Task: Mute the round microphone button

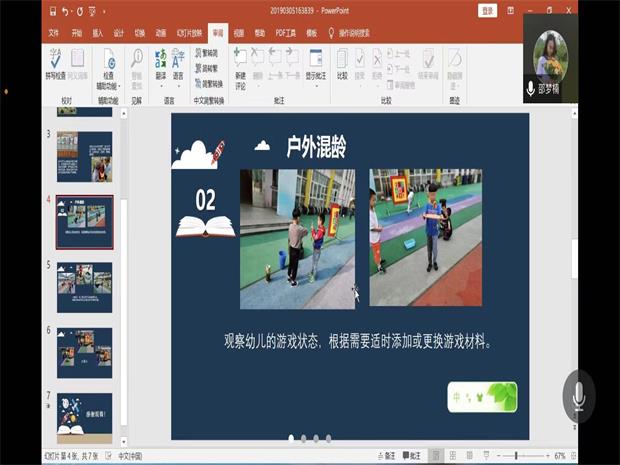Action: click(578, 395)
